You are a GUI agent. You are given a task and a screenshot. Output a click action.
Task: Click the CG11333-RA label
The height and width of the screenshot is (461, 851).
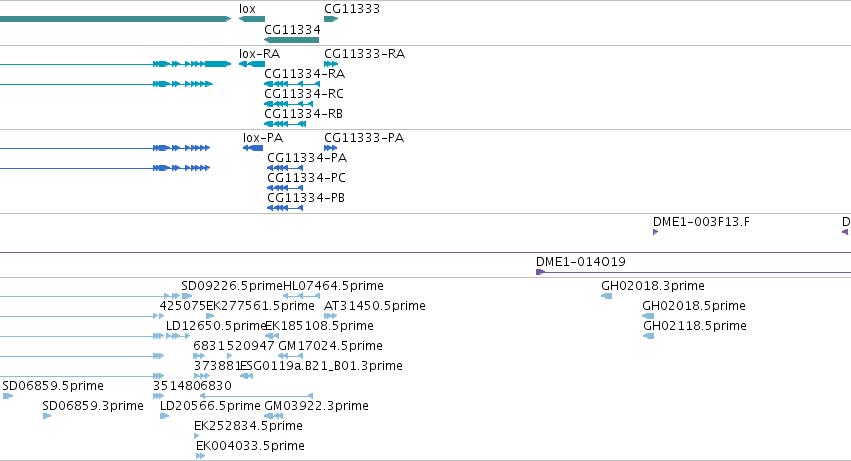364,54
